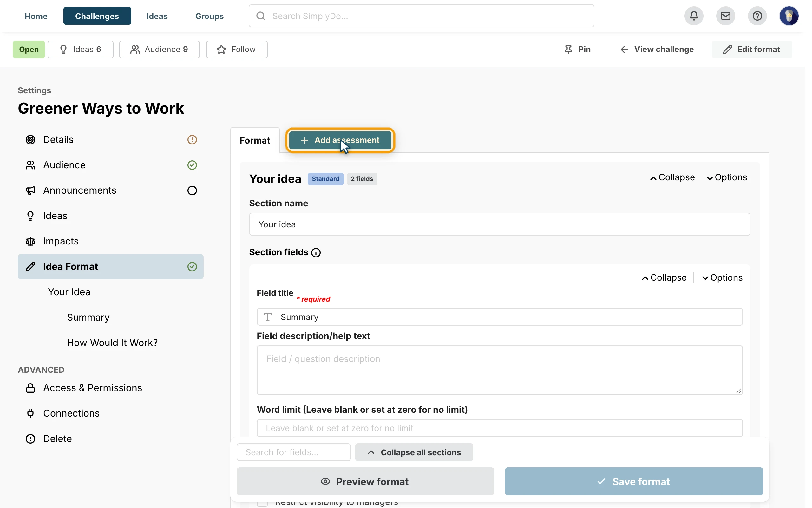
Task: Go back via View challenge
Action: [x=656, y=50]
